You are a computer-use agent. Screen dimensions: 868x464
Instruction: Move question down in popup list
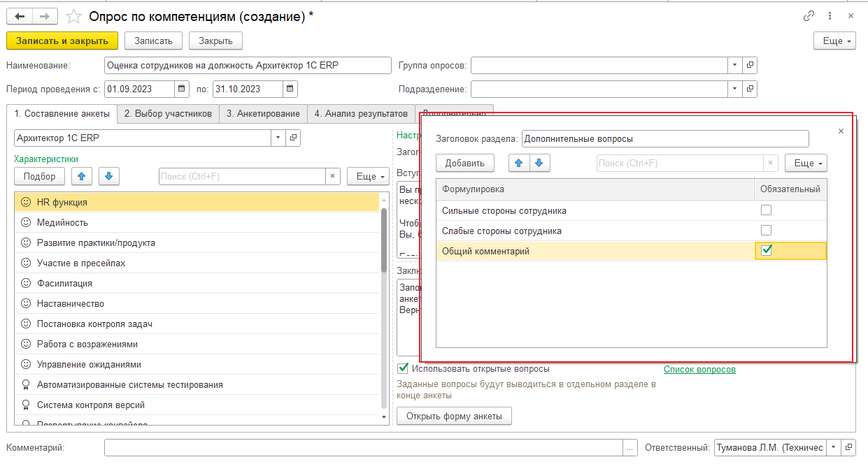coord(539,163)
